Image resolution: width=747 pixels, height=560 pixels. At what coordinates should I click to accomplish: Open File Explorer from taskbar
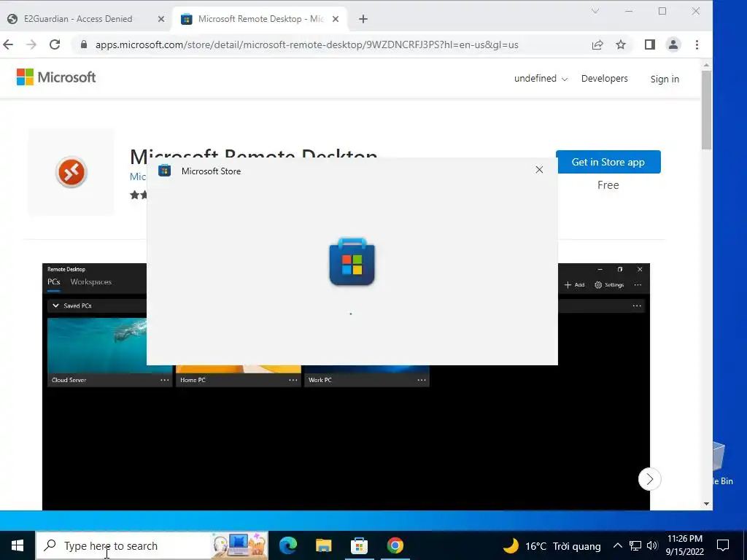click(323, 545)
